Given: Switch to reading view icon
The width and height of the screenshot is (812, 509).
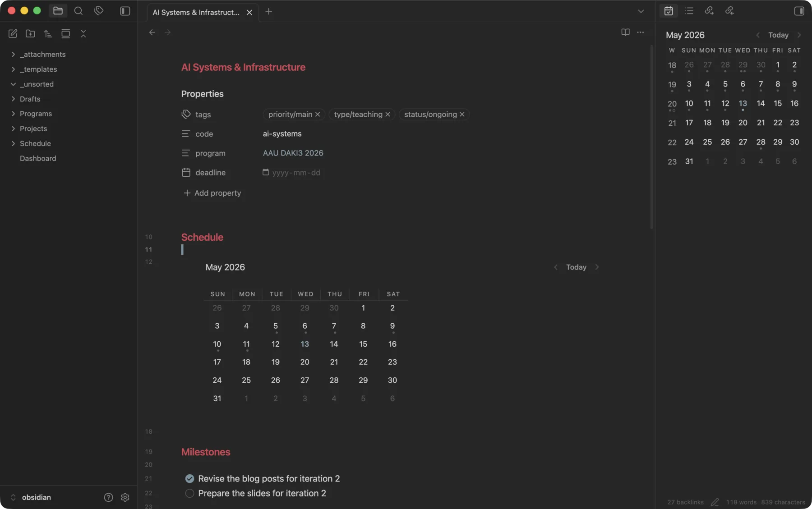Looking at the screenshot, I should point(625,32).
